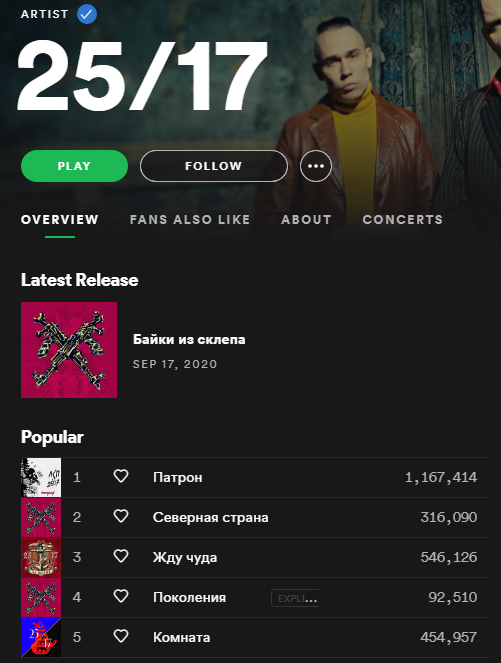Screen dimensions: 501x663
Task: Open Байки из склепа latest release cover
Action: pyautogui.click(x=69, y=350)
